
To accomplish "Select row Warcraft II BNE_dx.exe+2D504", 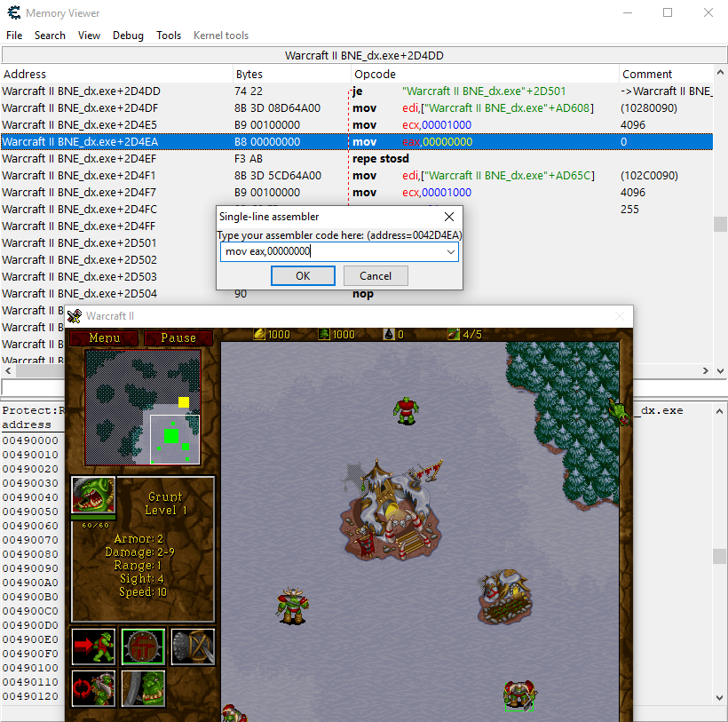I will pyautogui.click(x=357, y=293).
